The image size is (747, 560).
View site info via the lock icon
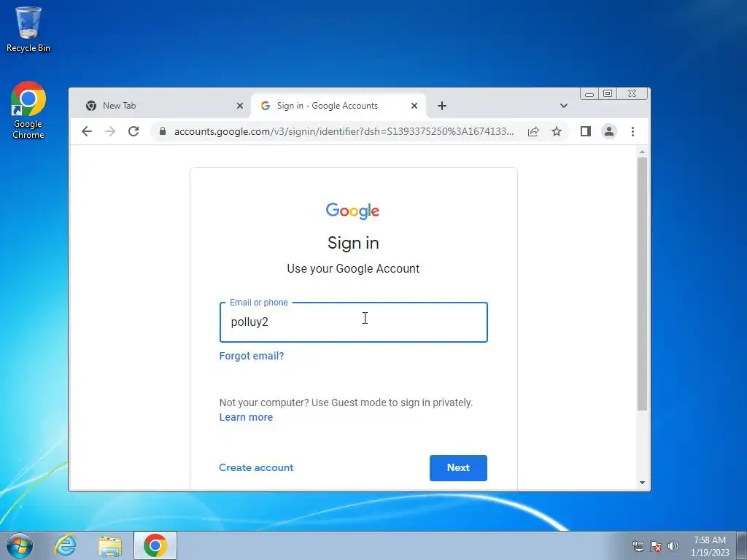[x=163, y=131]
